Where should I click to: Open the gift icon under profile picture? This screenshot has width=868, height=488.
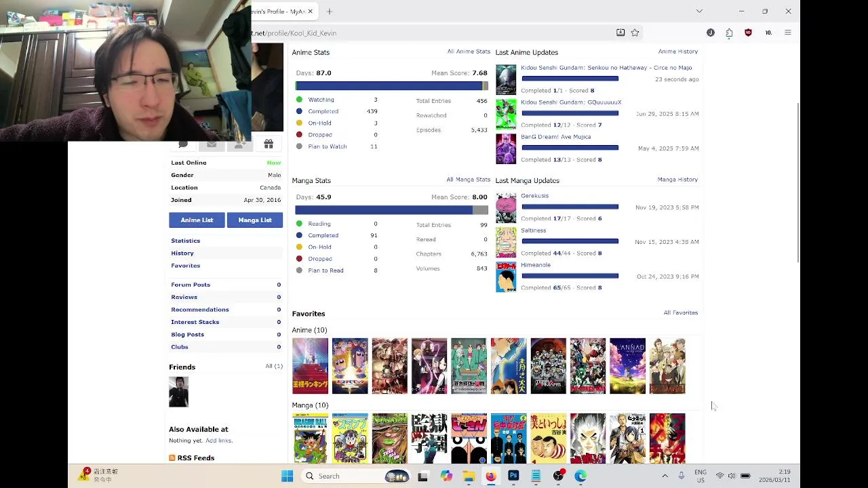[269, 144]
